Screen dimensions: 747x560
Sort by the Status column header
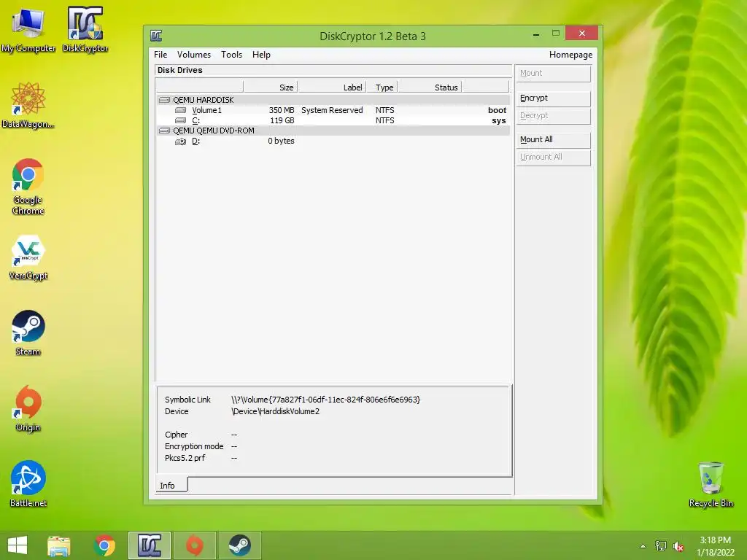click(x=430, y=87)
